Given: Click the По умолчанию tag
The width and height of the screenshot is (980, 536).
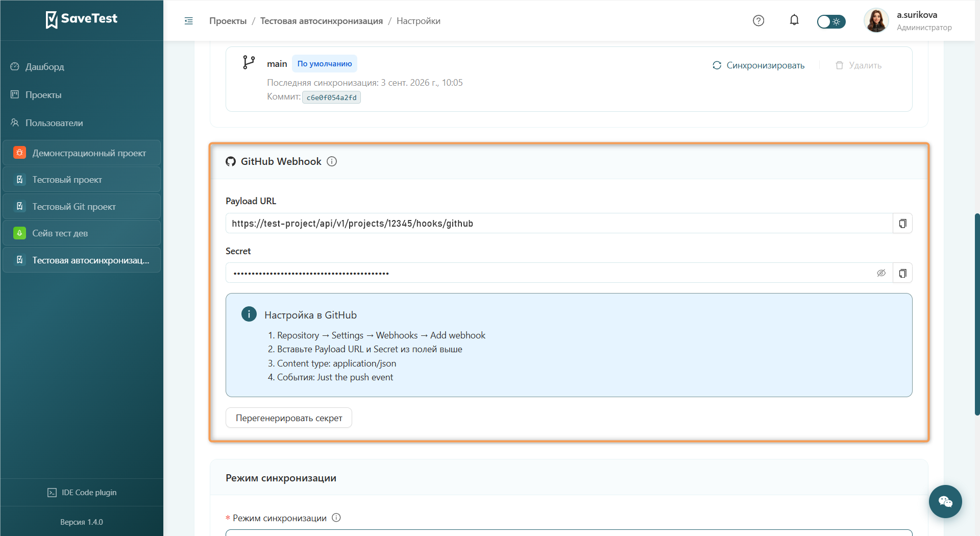Looking at the screenshot, I should 325,64.
